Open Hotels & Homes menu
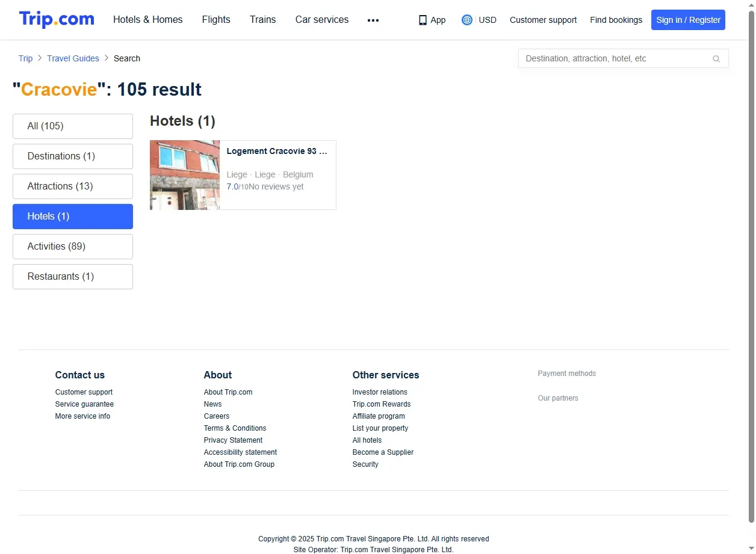The image size is (756, 554). (x=148, y=19)
